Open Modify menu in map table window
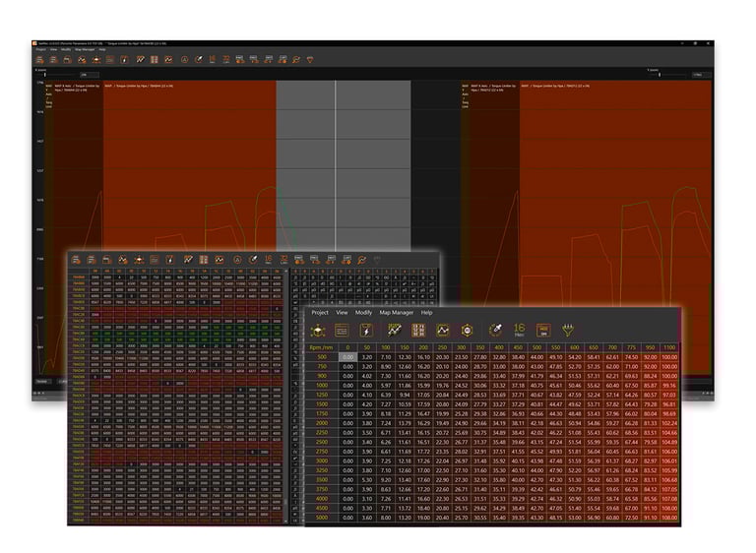The width and height of the screenshot is (756, 553). (x=363, y=313)
